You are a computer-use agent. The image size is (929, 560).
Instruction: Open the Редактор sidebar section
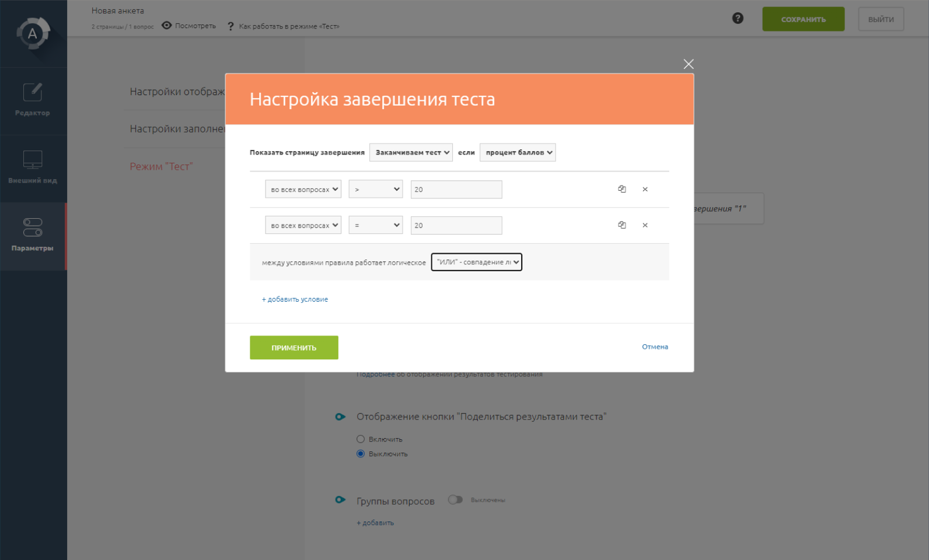click(x=33, y=100)
